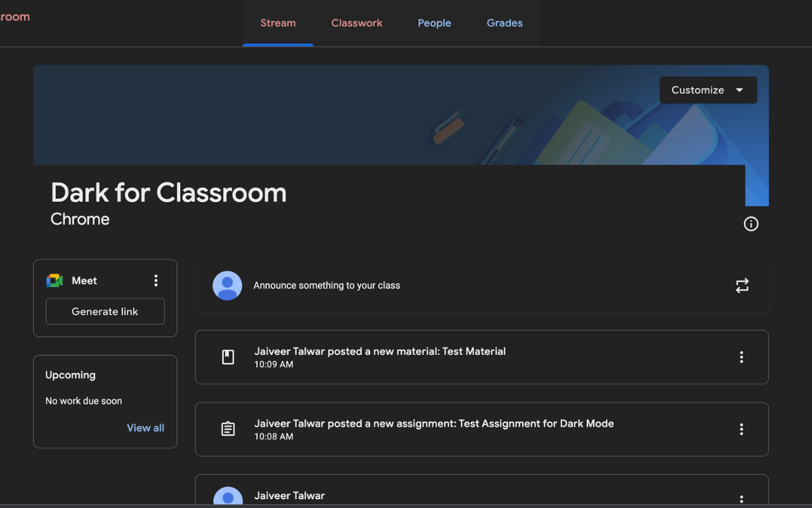Open more options for Test Assignment post
This screenshot has height=508, width=812.
741,429
